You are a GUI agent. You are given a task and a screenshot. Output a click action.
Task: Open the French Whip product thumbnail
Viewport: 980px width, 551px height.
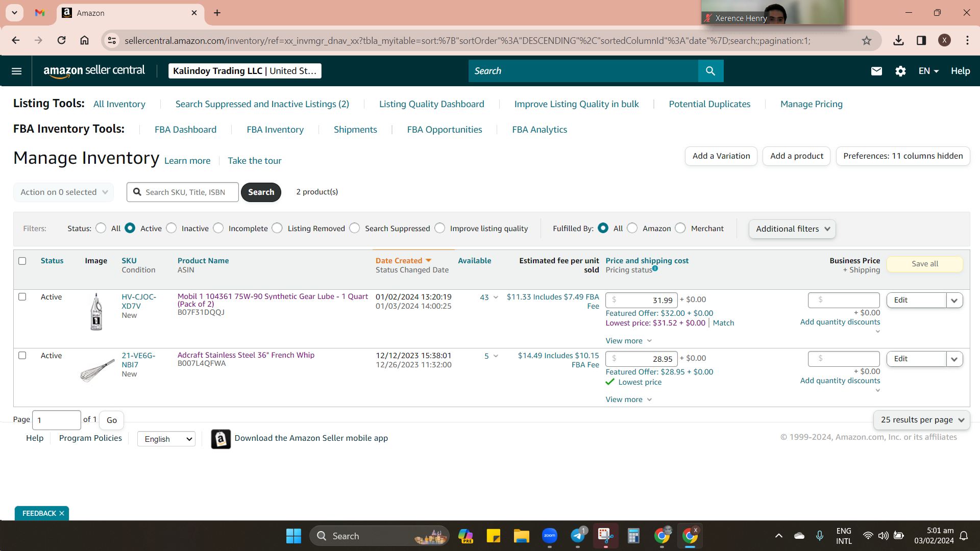tap(97, 370)
